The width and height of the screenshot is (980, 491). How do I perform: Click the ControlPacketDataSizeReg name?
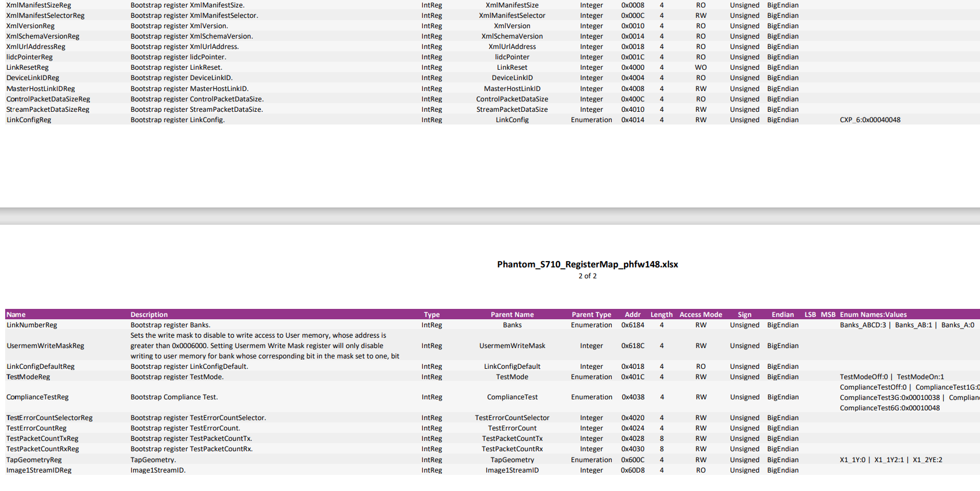(x=48, y=99)
